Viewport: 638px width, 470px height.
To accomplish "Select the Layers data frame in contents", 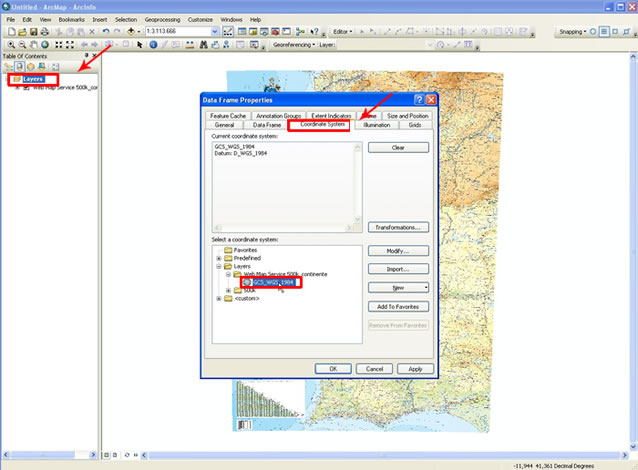I will pyautogui.click(x=33, y=79).
